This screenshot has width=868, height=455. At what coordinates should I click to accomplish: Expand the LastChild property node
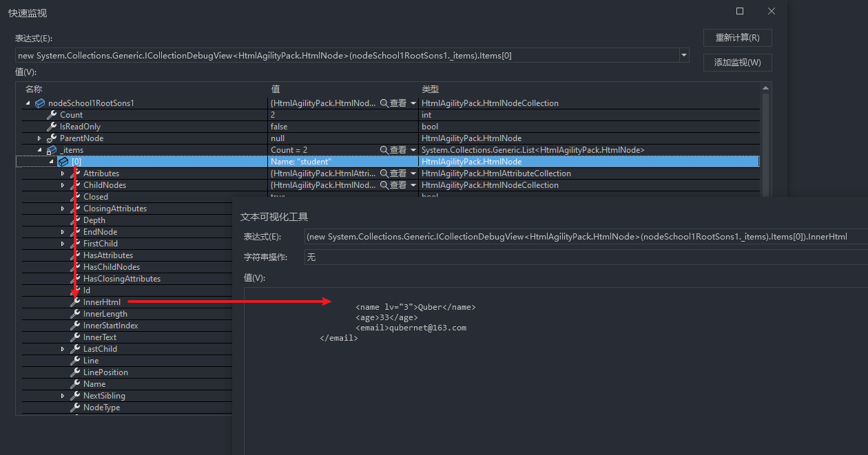coord(63,349)
